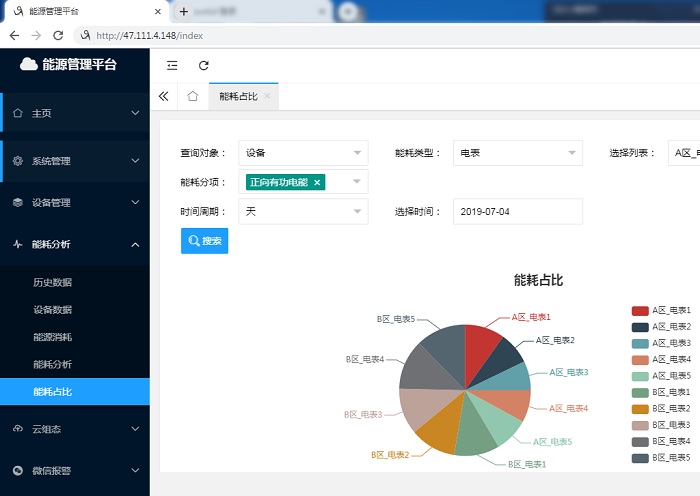Close the 能耗占比 tab

point(266,96)
